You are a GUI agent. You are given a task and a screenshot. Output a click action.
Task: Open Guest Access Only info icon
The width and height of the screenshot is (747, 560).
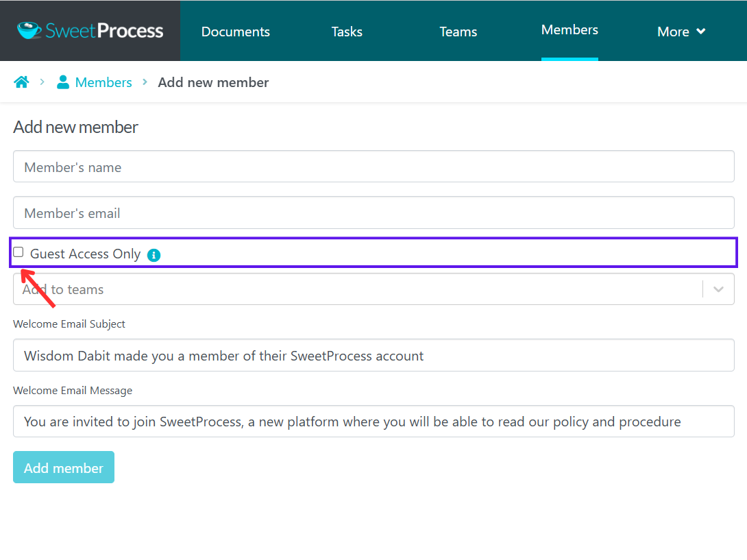154,255
